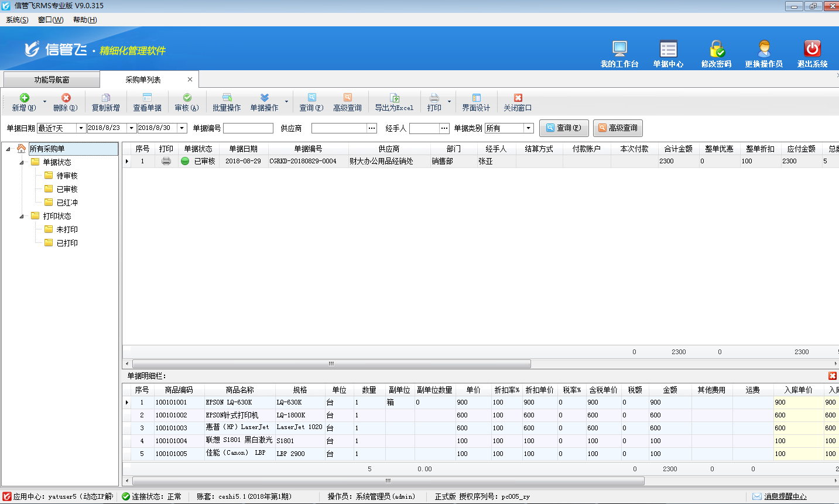The height and width of the screenshot is (504, 839).
Task: Click the 单据编号 input field
Action: point(248,128)
